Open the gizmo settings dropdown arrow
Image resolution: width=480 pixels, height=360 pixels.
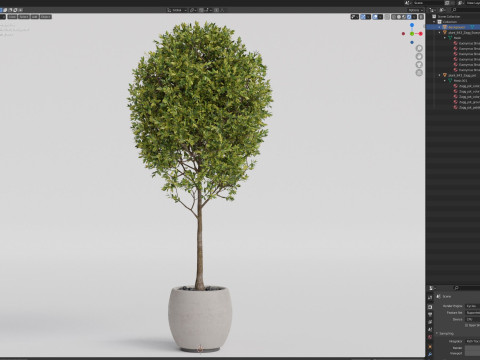[x=368, y=17]
